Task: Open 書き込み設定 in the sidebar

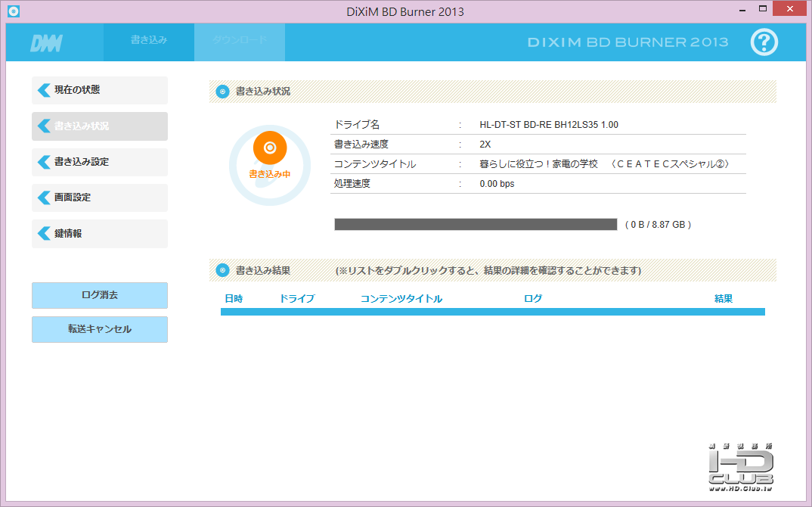Action: click(100, 162)
